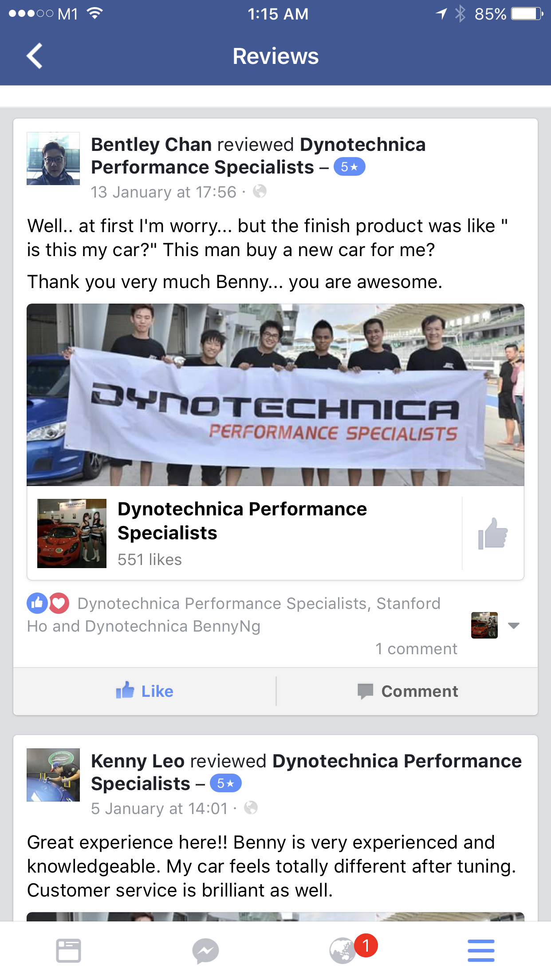Like the Dynotechnica page with the thumbs-up icon
Viewport: 551px width, 980px height.
[493, 533]
